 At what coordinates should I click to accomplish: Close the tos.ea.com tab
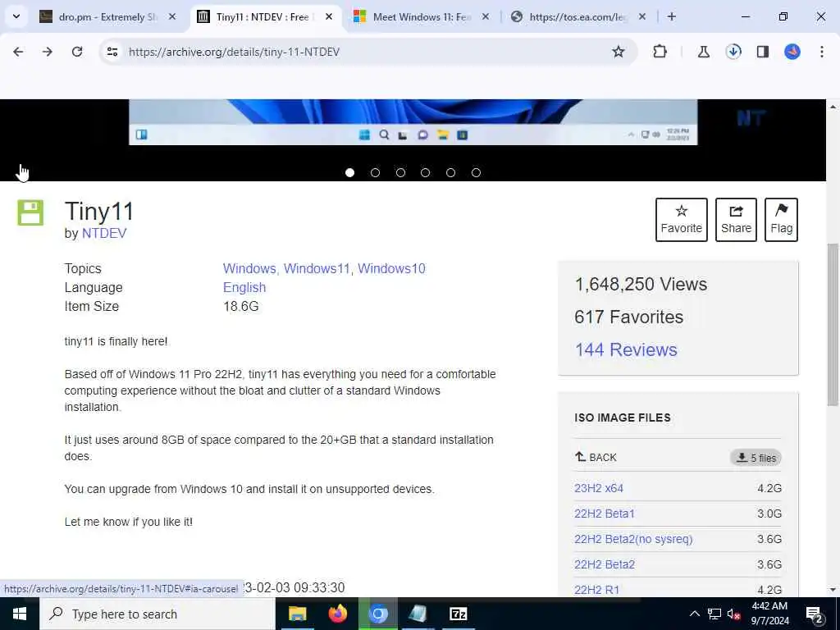pos(641,16)
